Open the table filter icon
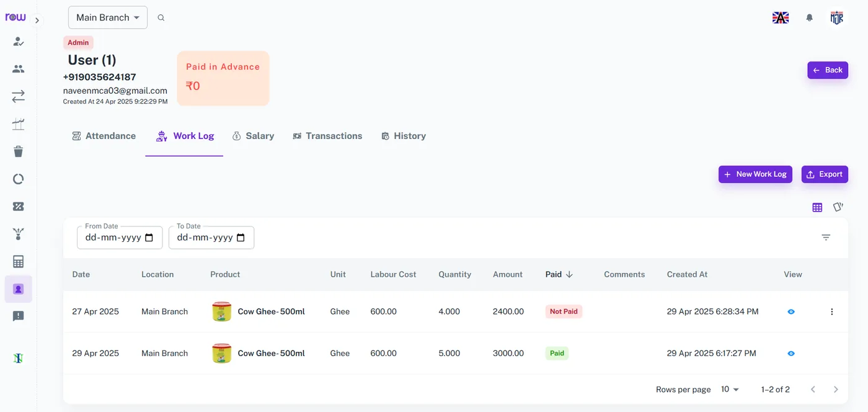868x412 pixels. pyautogui.click(x=826, y=238)
